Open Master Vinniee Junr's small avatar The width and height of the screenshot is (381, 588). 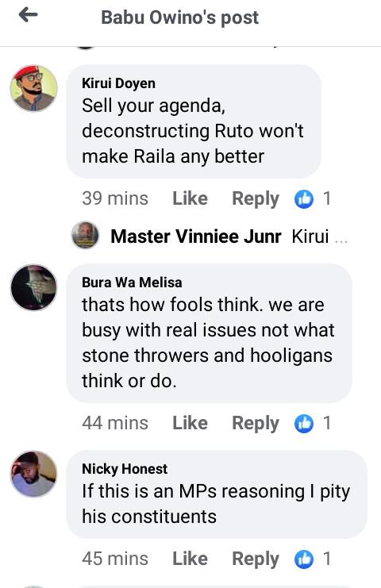tap(85, 235)
